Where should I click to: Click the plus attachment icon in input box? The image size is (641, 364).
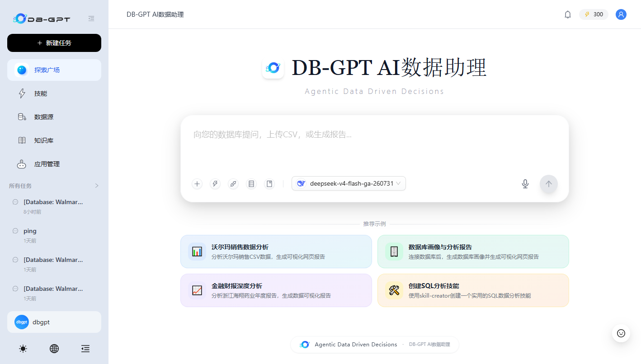197,184
